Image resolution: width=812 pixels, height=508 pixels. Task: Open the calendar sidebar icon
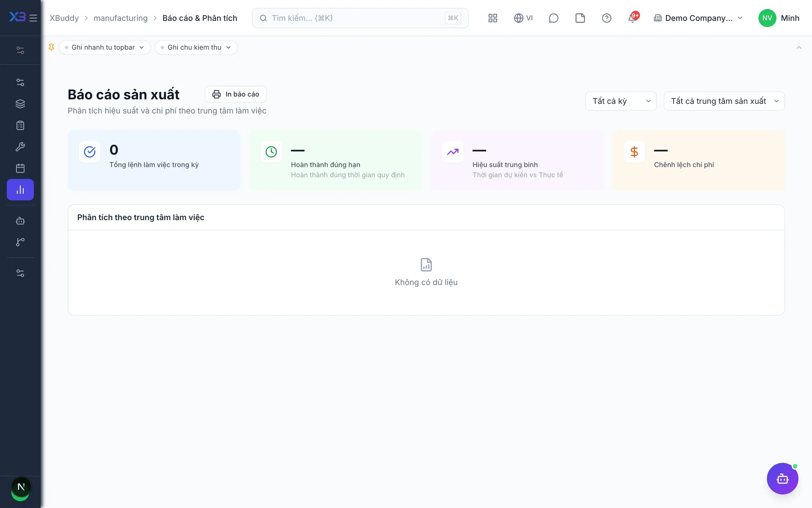[x=20, y=168]
